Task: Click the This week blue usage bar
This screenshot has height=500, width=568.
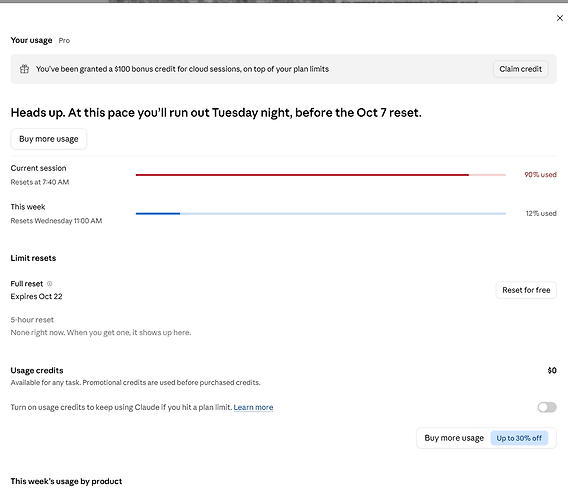Action: click(321, 213)
